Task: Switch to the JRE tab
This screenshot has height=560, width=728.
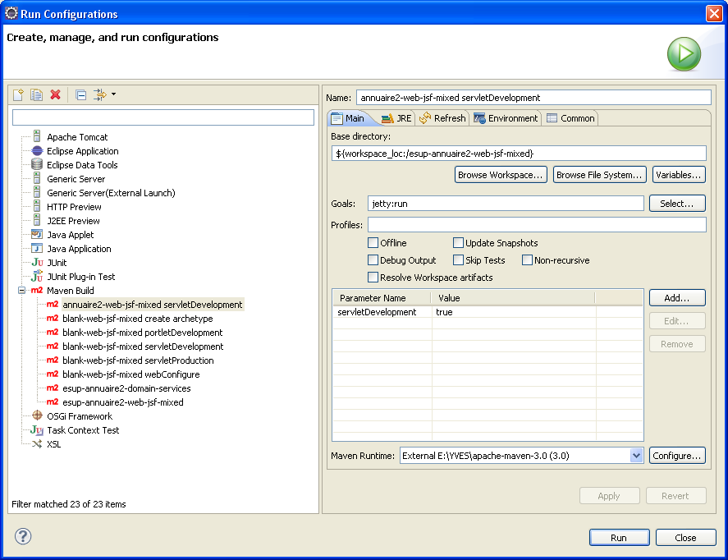Action: (x=396, y=118)
